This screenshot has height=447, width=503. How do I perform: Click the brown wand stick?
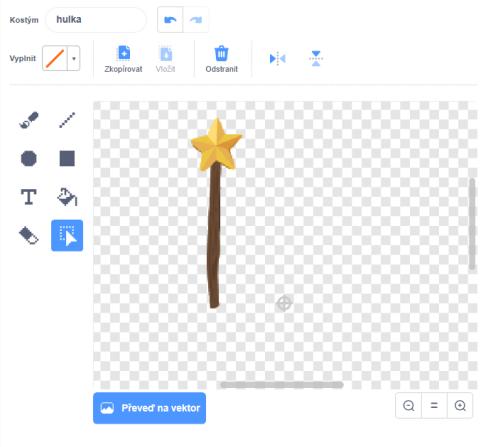pos(214,235)
